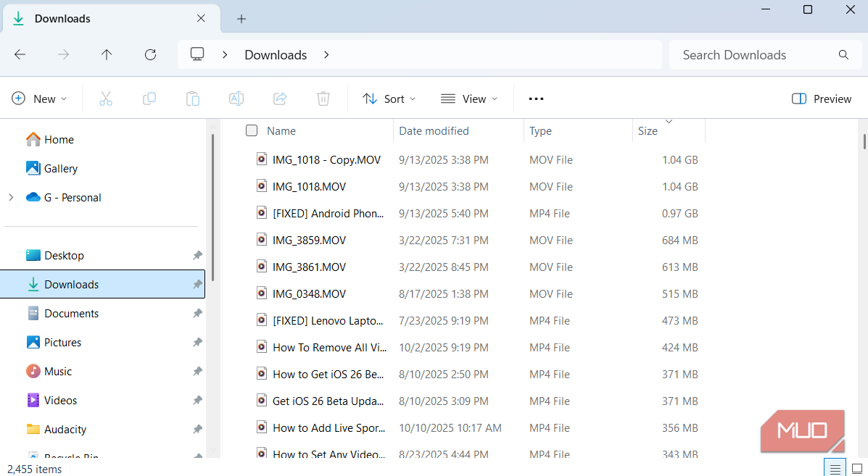Click the Delete trash icon

coord(323,99)
